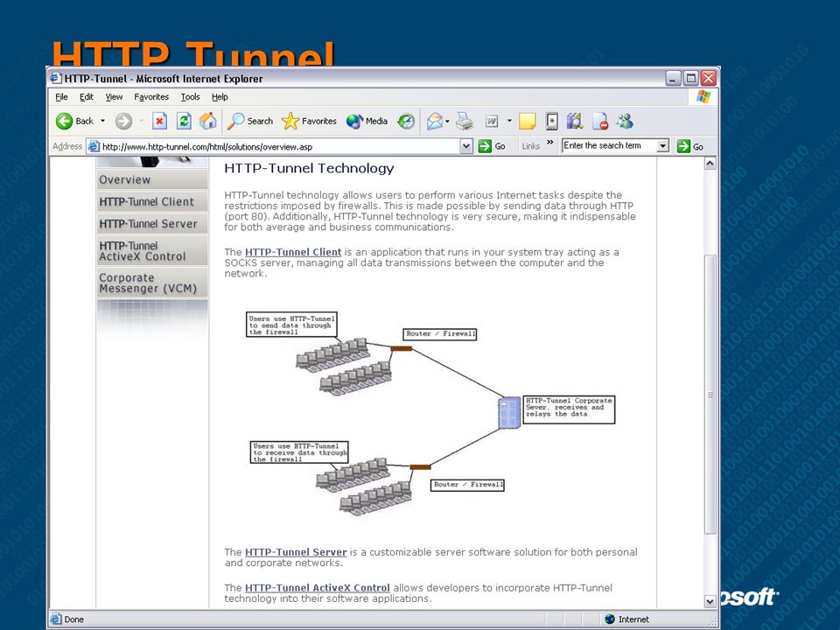Click the IE icon in the title bar
This screenshot has width=840, height=630.
point(56,78)
